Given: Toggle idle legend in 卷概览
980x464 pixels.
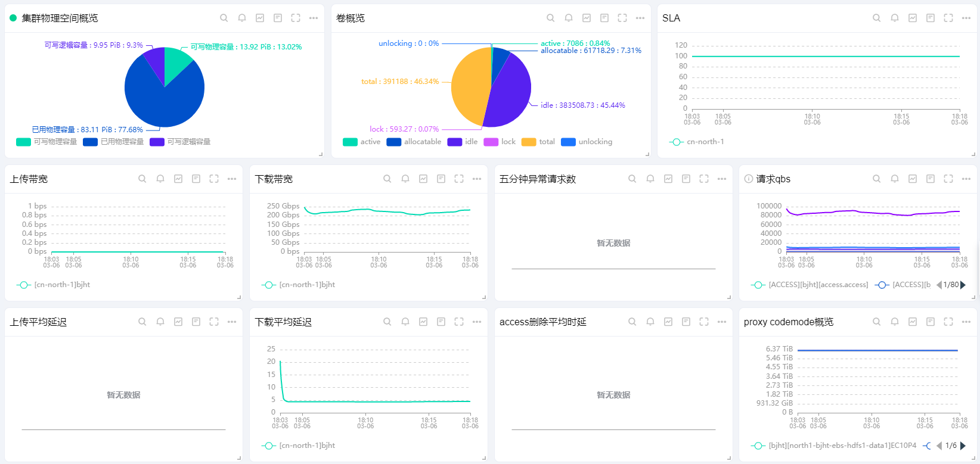Looking at the screenshot, I should tap(463, 142).
